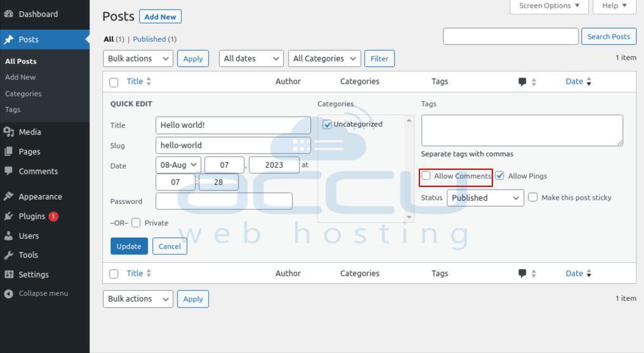Enable the Allow Comments checkbox

click(x=426, y=176)
